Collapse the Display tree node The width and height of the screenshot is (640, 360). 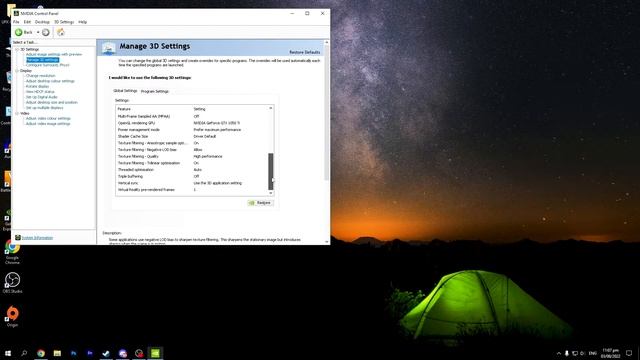pos(17,71)
